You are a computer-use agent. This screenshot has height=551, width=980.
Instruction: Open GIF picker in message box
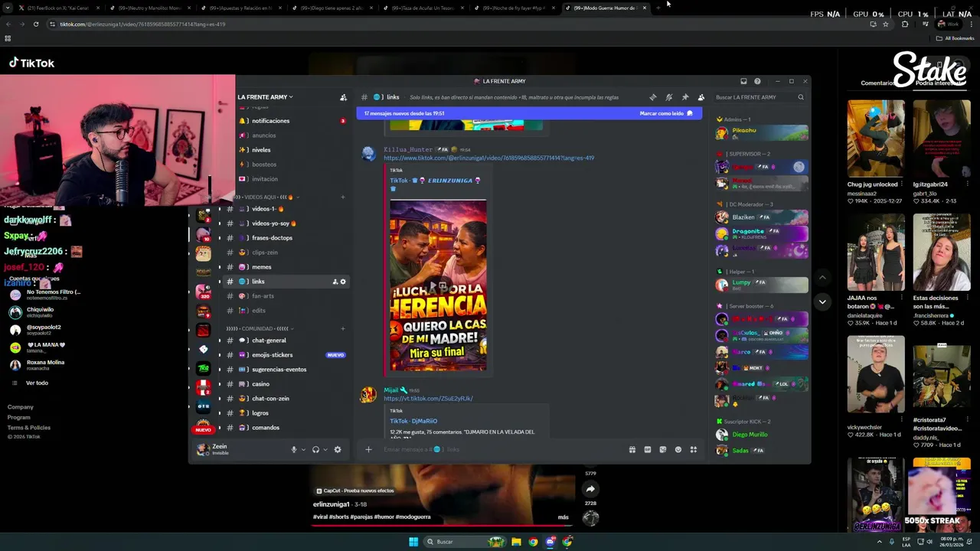click(647, 450)
